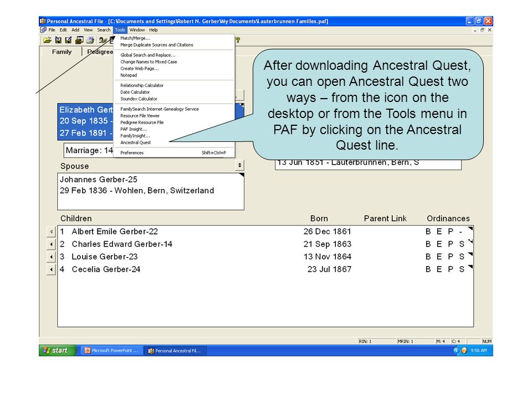Viewport: 532px width, 399px height.
Task: Click the notes corner marker in Charles Edward's row
Action: [x=470, y=241]
